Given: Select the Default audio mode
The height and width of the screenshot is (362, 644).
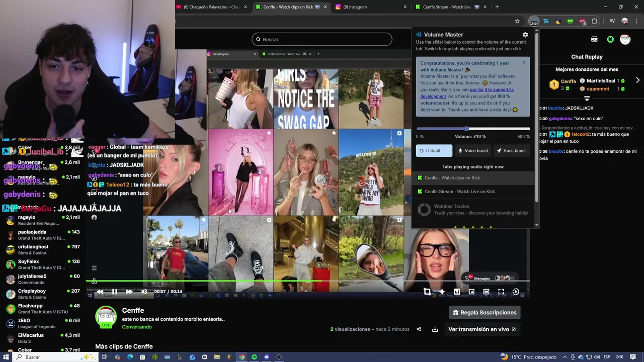Looking at the screenshot, I should (434, 151).
